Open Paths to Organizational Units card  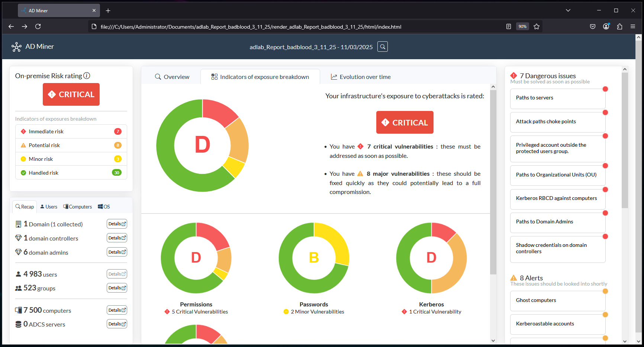558,175
